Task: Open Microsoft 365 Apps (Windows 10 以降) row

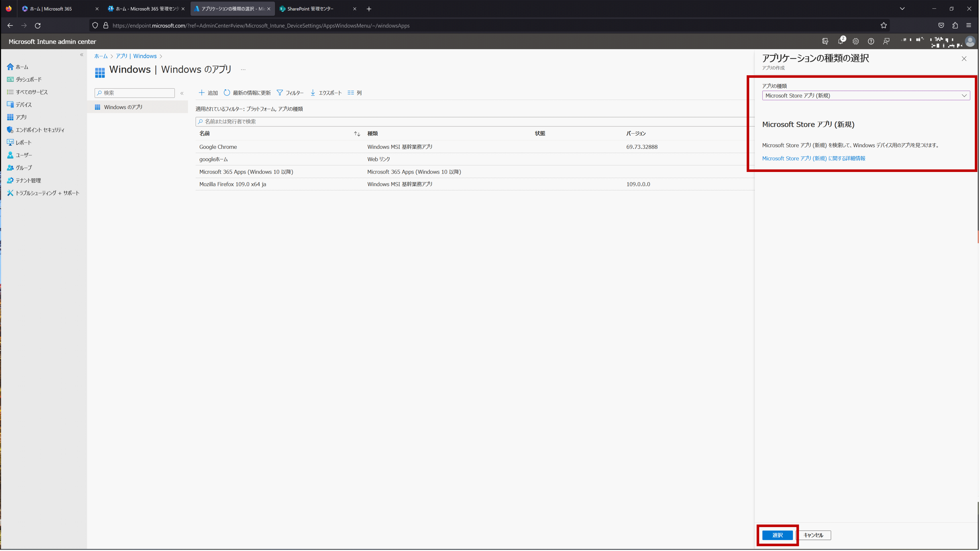Action: coord(474,172)
